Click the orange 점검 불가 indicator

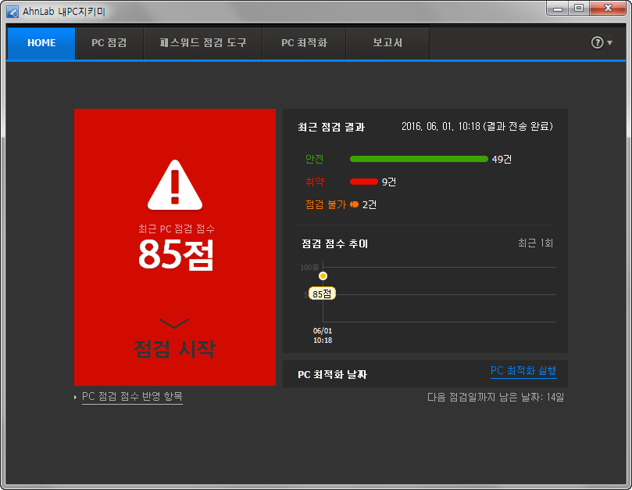[354, 204]
